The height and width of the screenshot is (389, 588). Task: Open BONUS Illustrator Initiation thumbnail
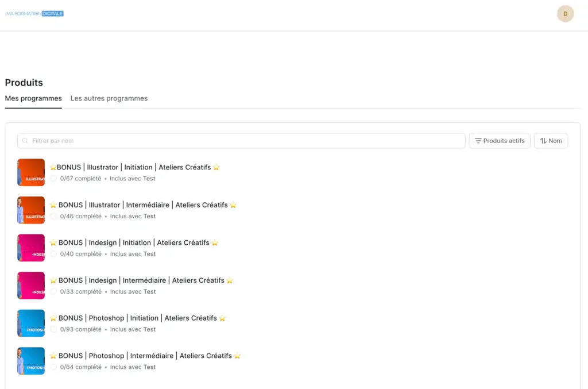31,172
